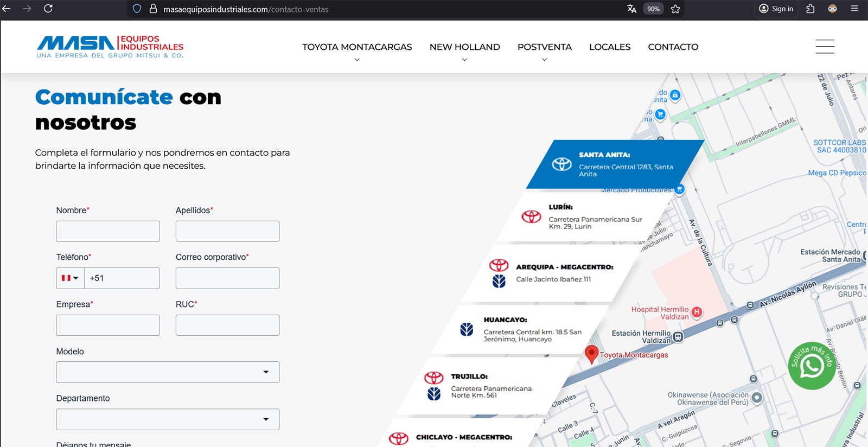
Task: Click the Estación Mercado Santa Anita label
Action: [x=830, y=256]
